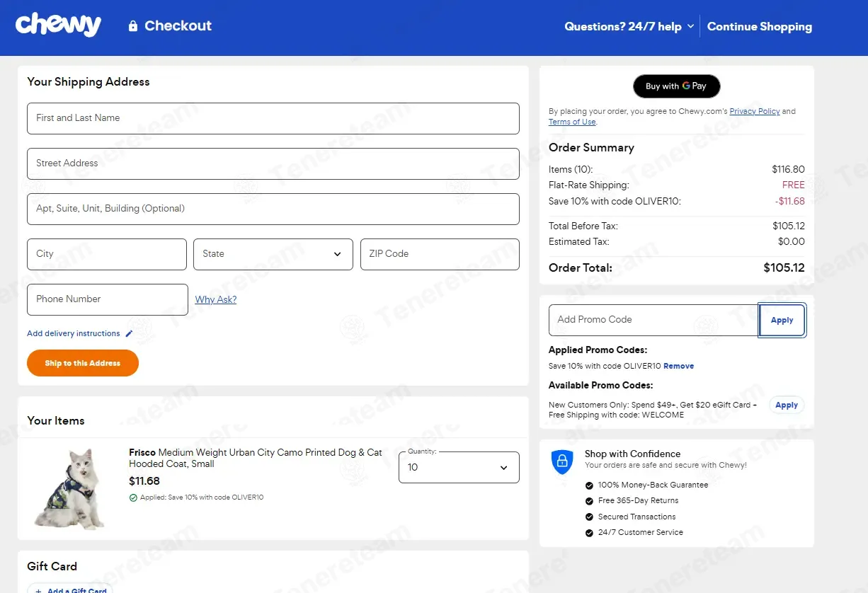Apply the WELCOME promo code
The width and height of the screenshot is (868, 593).
tap(787, 405)
